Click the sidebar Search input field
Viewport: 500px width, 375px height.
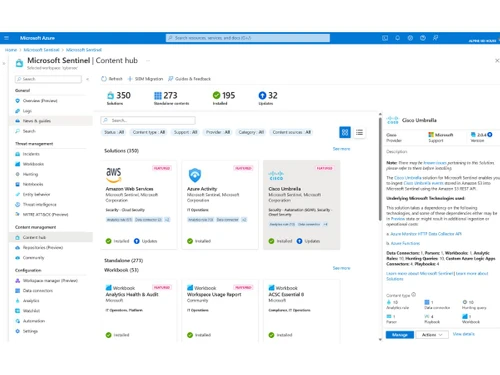tap(48, 79)
